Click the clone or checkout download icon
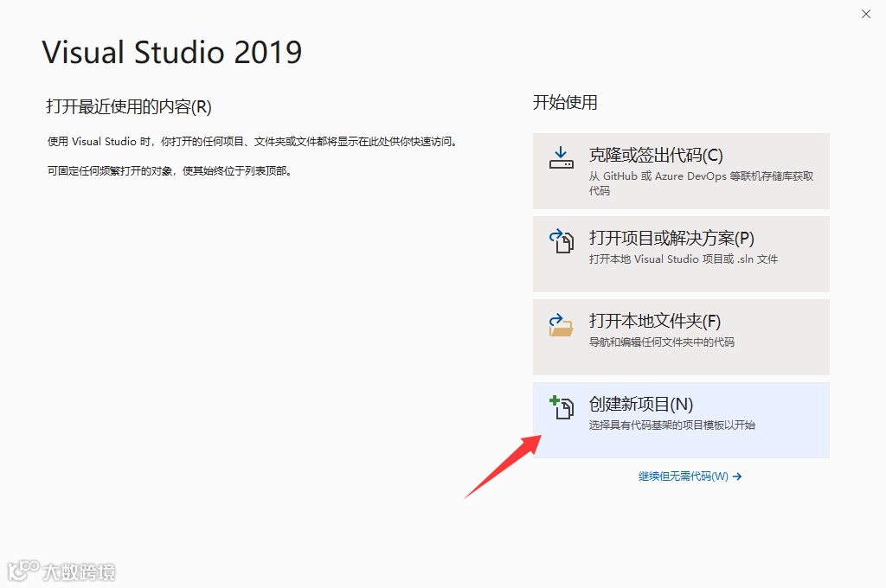The image size is (886, 588). (561, 157)
